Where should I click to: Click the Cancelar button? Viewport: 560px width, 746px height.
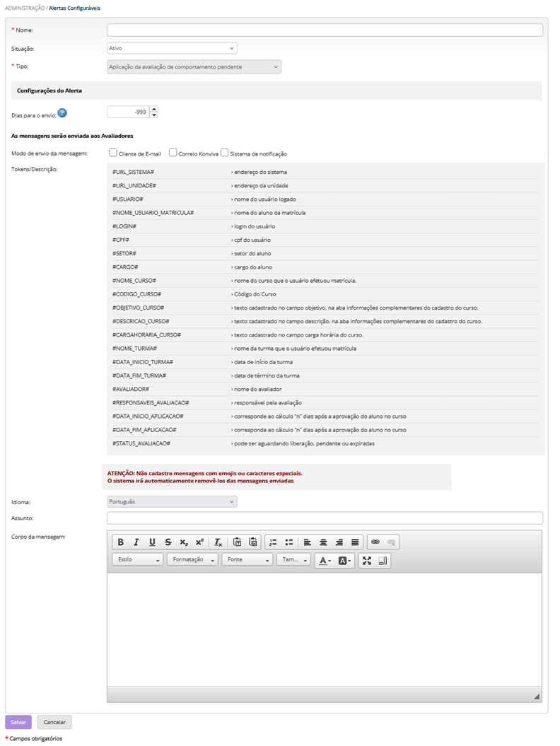pos(54,722)
